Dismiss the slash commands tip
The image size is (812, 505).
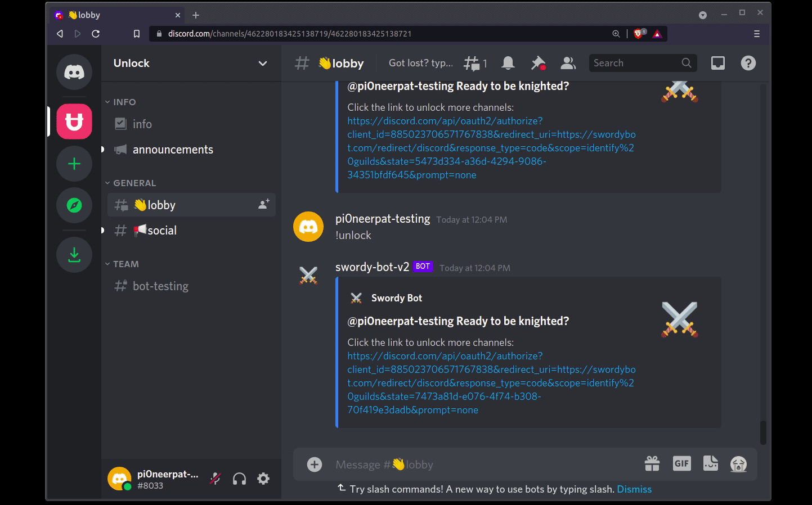pyautogui.click(x=634, y=489)
